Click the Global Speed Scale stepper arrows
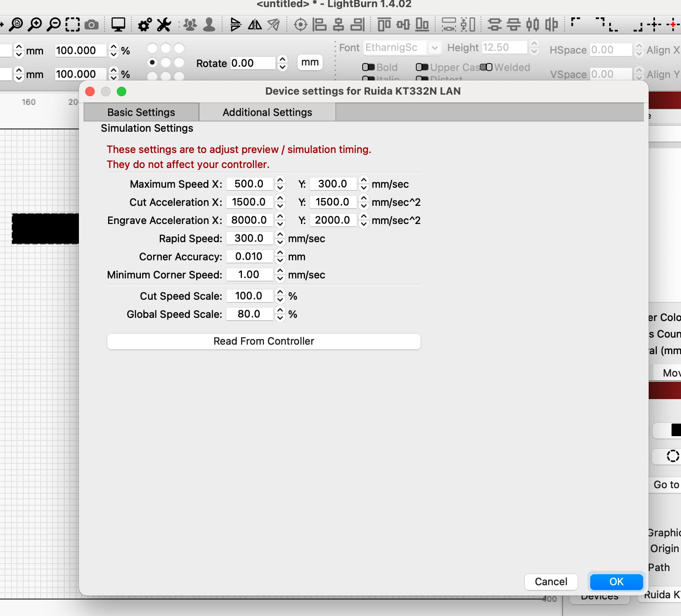Screen dimensions: 681x616 (x=280, y=314)
